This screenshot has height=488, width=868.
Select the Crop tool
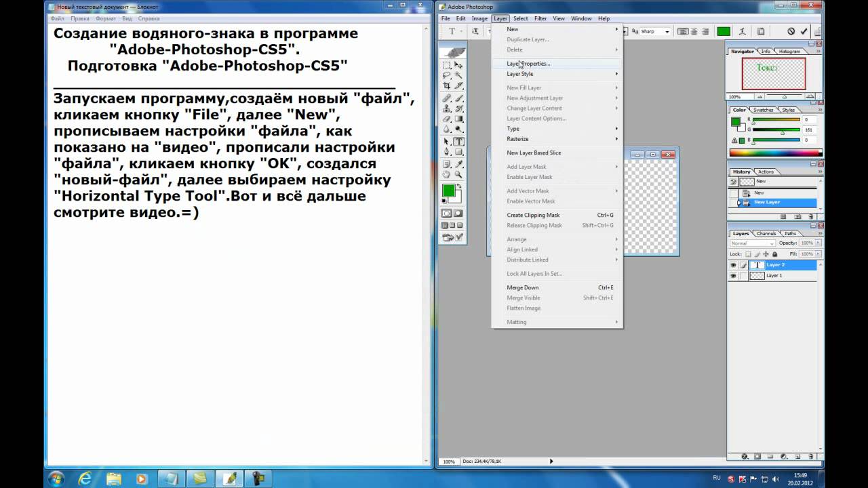pos(446,85)
